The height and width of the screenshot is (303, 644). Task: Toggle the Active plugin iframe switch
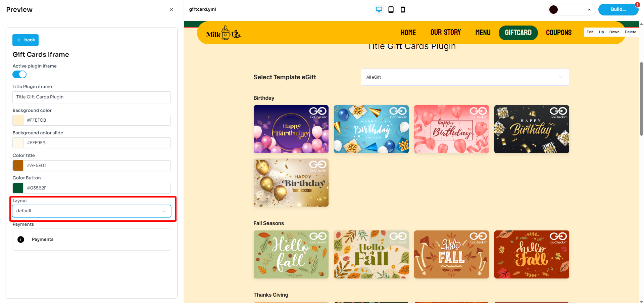click(19, 75)
